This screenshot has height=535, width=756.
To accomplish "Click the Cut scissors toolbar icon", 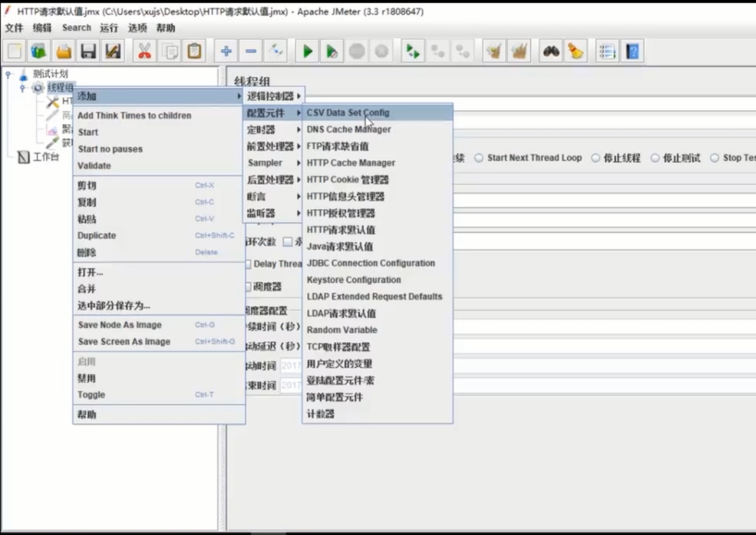I will point(144,51).
